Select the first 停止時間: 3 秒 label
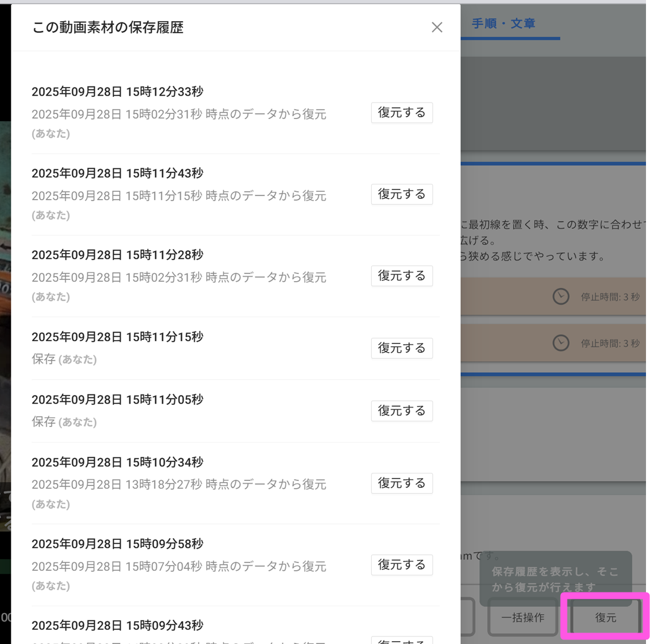 point(610,297)
